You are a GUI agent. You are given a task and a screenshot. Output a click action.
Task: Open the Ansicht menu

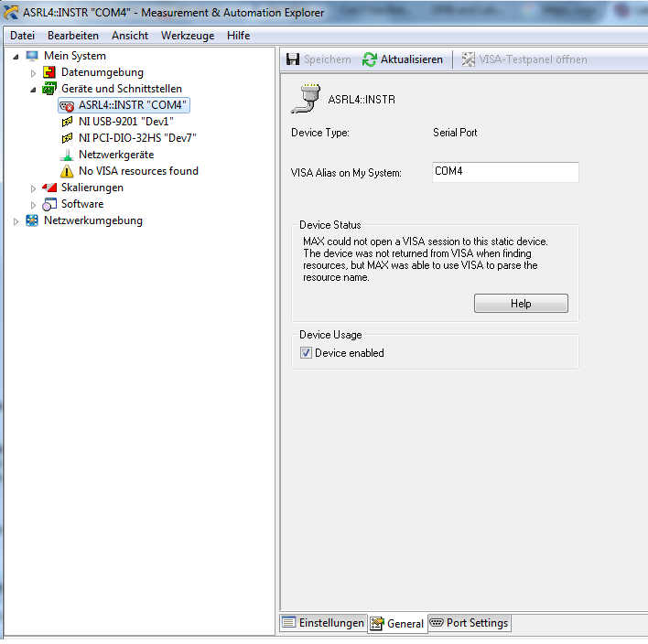(x=130, y=36)
